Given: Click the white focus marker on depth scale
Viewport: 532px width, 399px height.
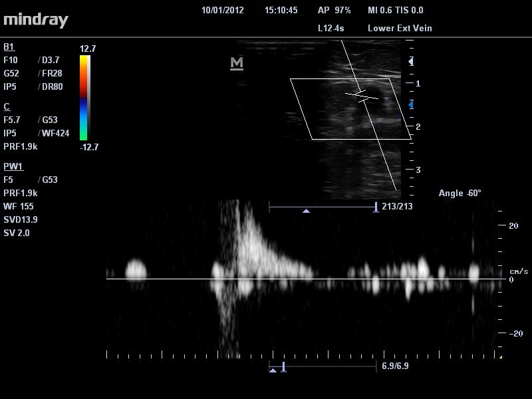Looking at the screenshot, I should pyautogui.click(x=411, y=61).
